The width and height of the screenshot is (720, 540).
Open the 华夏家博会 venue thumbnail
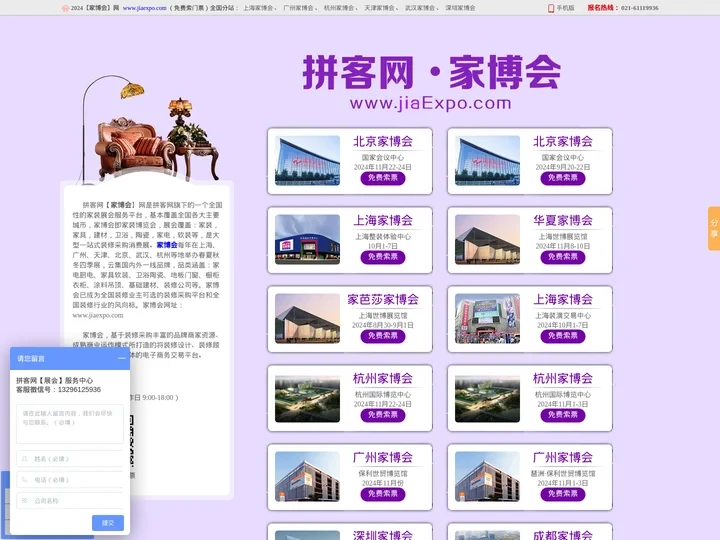coord(487,239)
